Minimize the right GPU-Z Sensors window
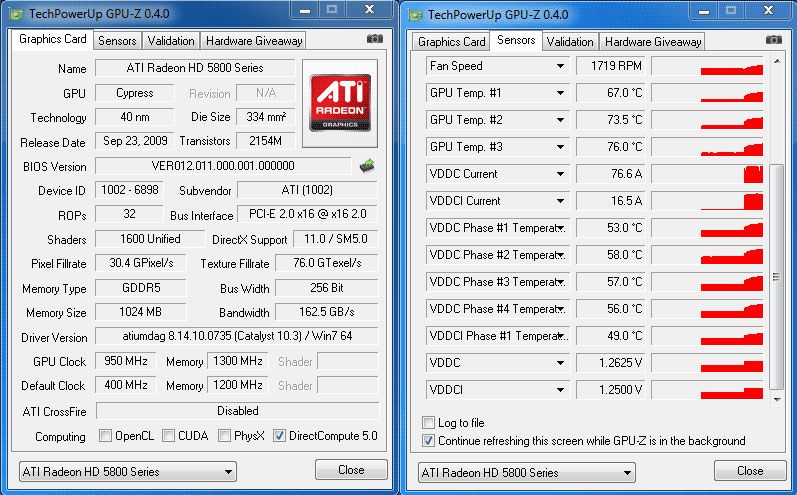Viewport: 797px width, 495px height. 704,11
